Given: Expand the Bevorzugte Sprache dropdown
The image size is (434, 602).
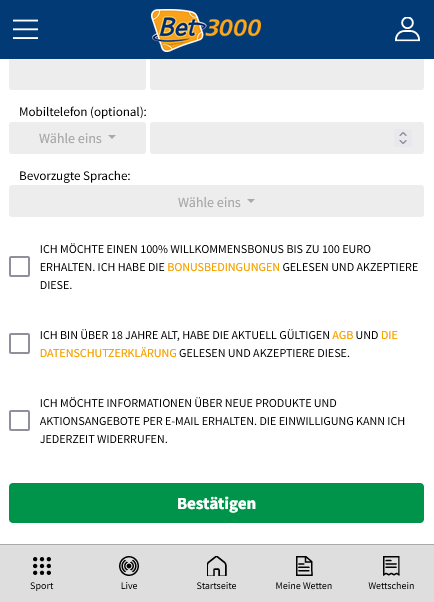Looking at the screenshot, I should coord(217,201).
